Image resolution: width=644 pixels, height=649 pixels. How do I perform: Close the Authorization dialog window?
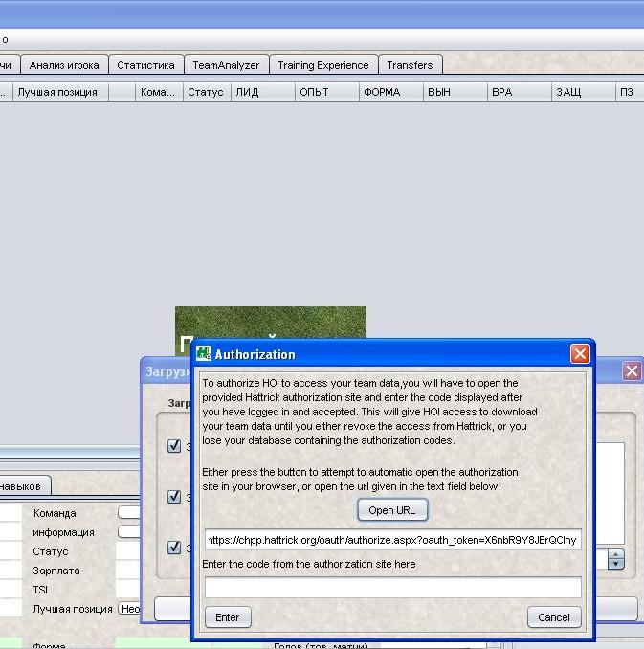[580, 354]
